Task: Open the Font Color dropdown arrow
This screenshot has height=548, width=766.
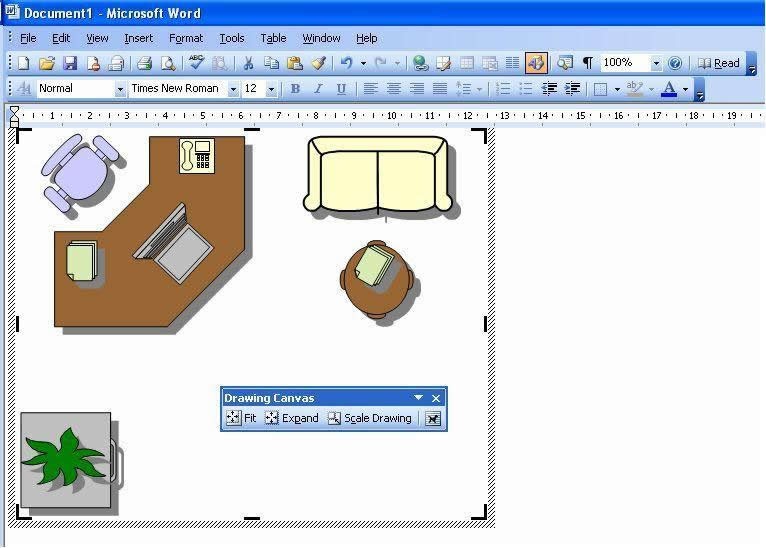Action: point(685,89)
